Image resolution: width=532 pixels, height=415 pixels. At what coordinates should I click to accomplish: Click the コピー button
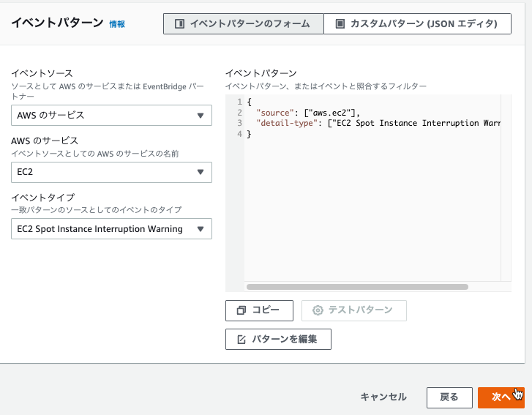[x=259, y=310]
